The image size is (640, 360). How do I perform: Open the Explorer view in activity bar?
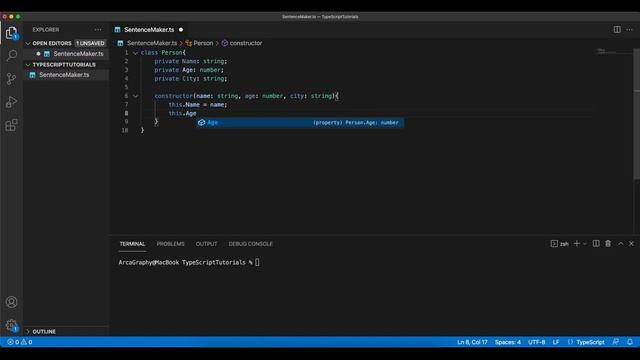click(x=11, y=33)
